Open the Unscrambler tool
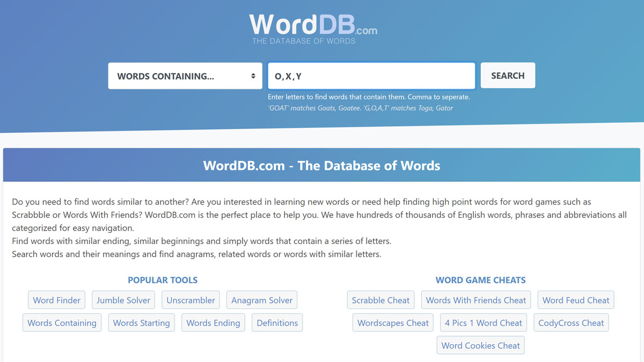The height and width of the screenshot is (362, 644). (191, 300)
